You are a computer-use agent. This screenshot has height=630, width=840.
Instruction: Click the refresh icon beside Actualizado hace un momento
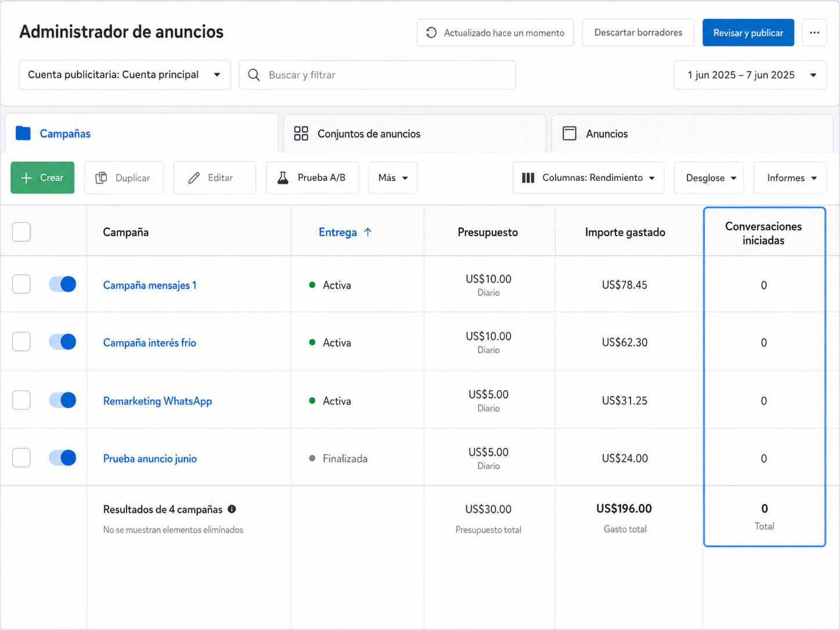(x=431, y=32)
